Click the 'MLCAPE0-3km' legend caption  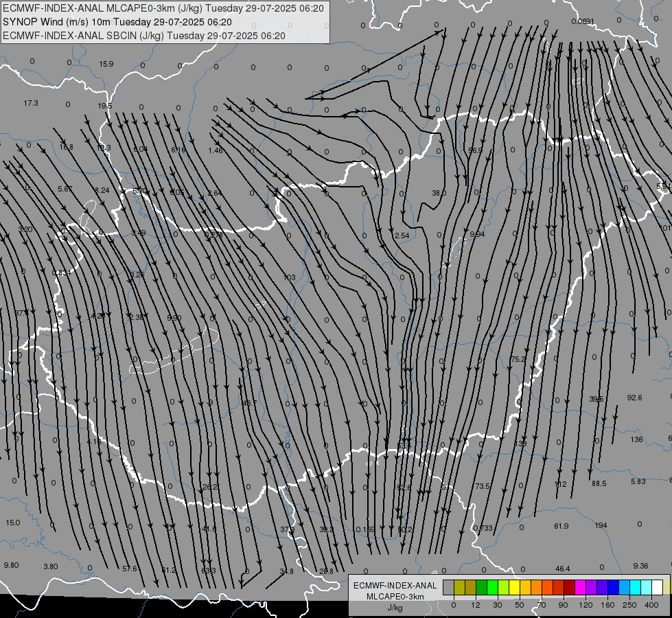(x=395, y=597)
